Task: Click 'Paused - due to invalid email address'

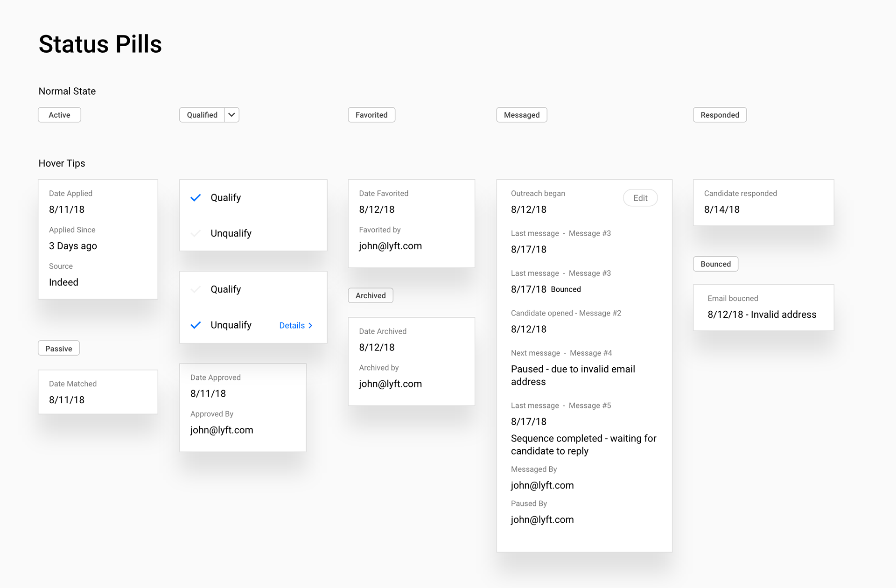Action: tap(573, 375)
